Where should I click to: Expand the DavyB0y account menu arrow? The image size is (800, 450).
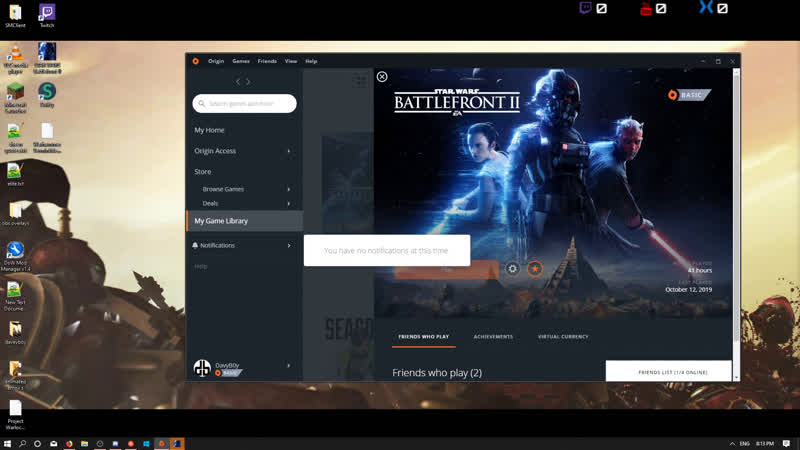coord(289,366)
